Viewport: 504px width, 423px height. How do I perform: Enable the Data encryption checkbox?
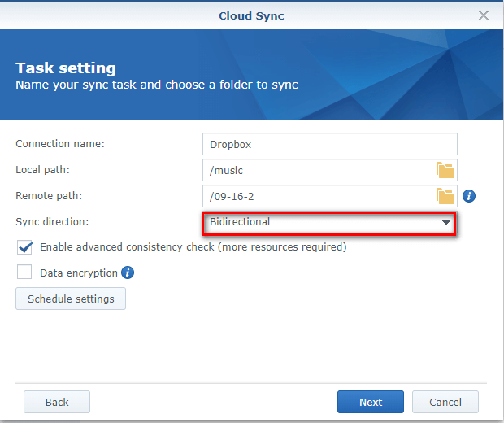25,273
